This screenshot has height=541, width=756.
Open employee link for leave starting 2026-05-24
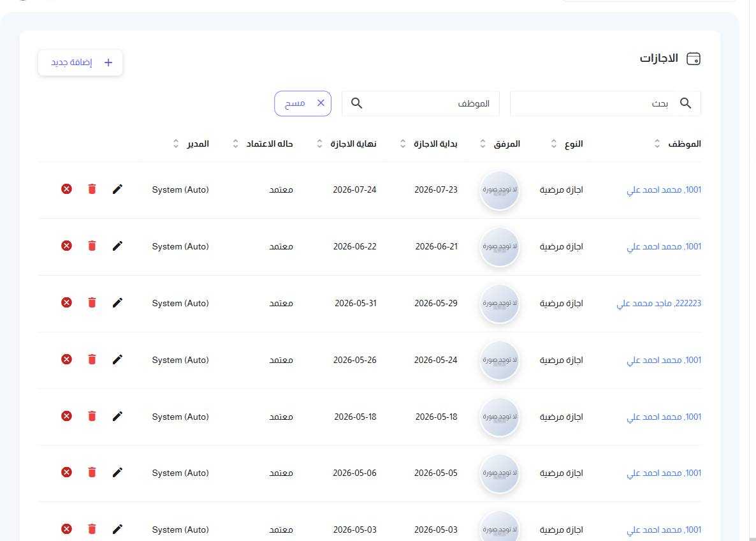point(664,360)
